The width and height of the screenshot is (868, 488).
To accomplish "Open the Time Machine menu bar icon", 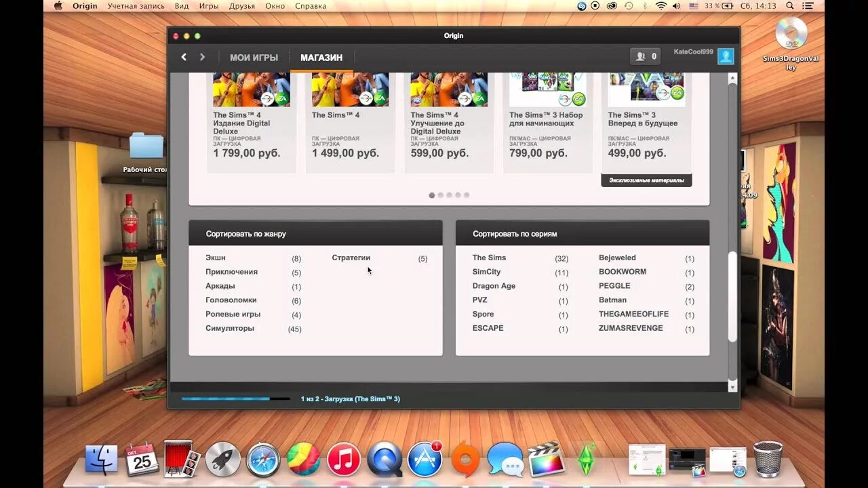I will [x=629, y=5].
